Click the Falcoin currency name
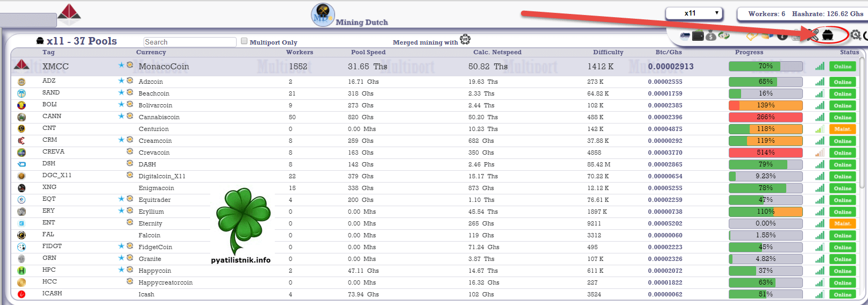Viewport: 868px width, 305px height. pos(150,235)
